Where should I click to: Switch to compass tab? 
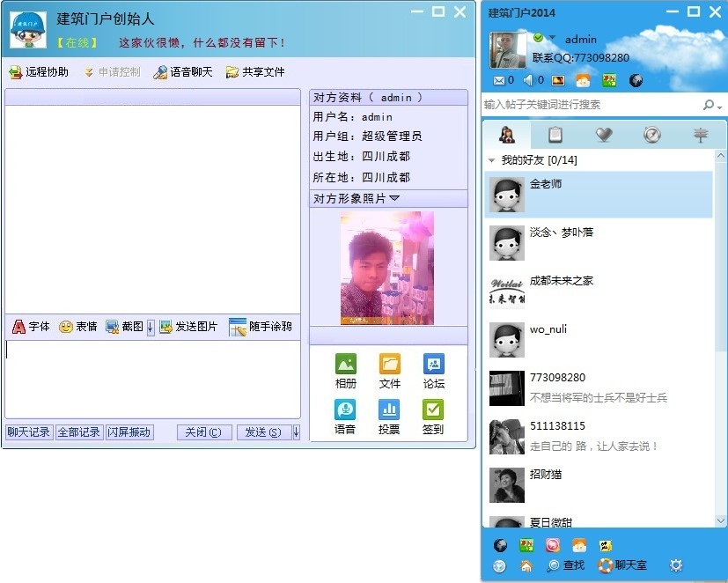coord(652,135)
